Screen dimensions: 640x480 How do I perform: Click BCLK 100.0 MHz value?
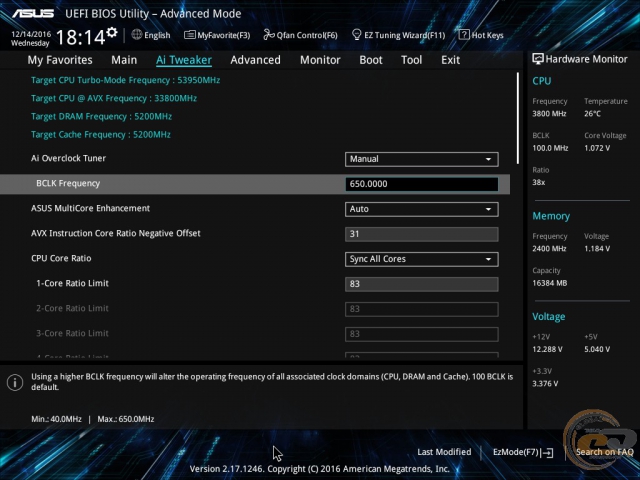(x=550, y=148)
